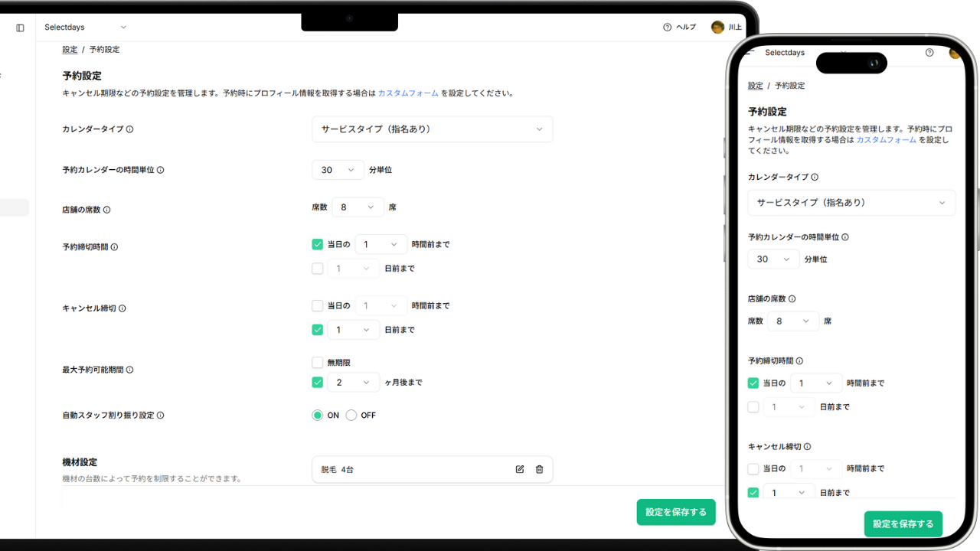The height and width of the screenshot is (551, 980).
Task: Tap phone info icon beside 予約締切時間
Action: coord(799,360)
